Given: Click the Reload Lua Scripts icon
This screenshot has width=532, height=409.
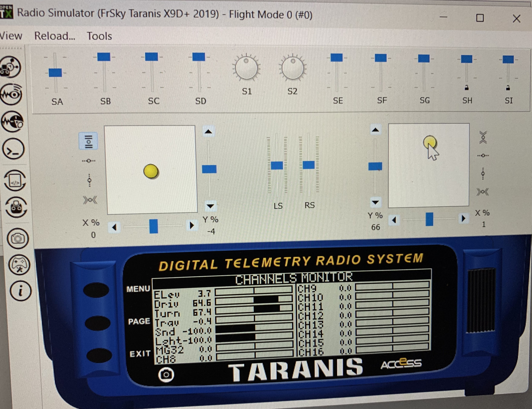Looking at the screenshot, I should click(15, 181).
